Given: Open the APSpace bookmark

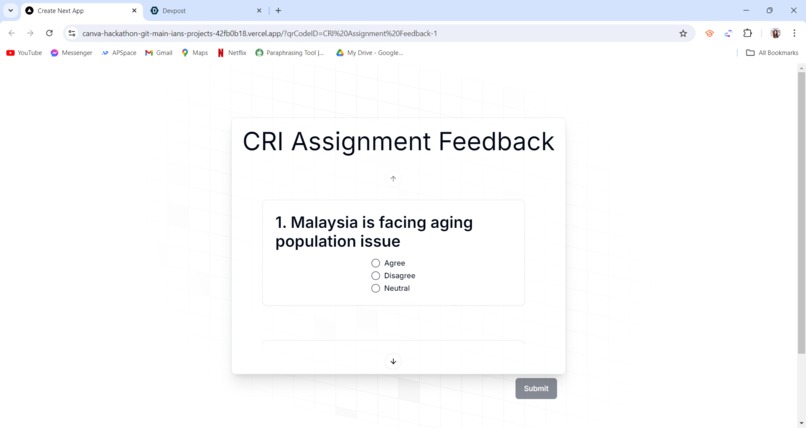Looking at the screenshot, I should (x=119, y=53).
